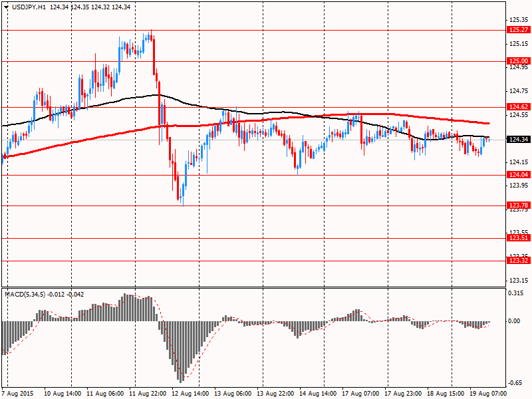Click the 124.75 price scale value
The image size is (532, 399).
pos(519,91)
